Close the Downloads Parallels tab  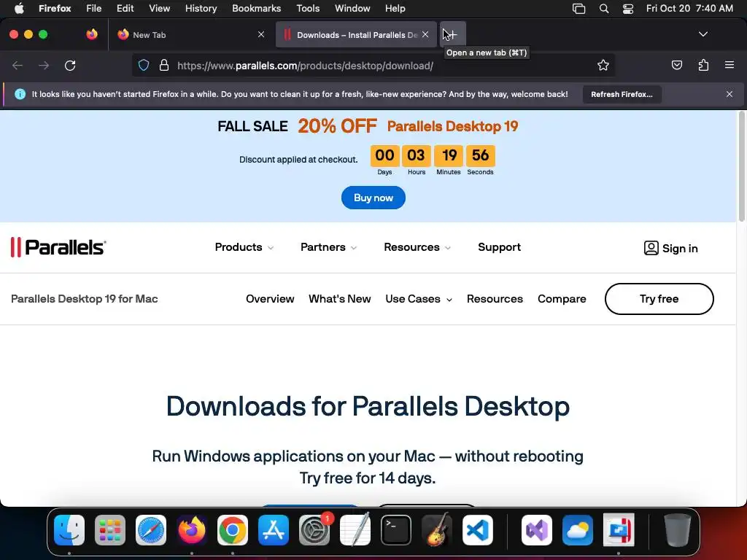pyautogui.click(x=425, y=34)
